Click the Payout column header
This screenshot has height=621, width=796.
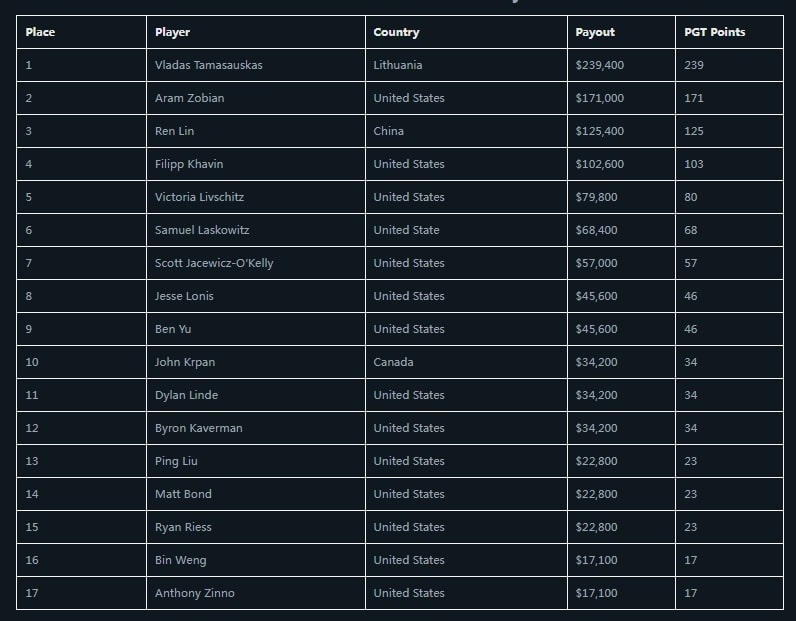click(x=595, y=32)
